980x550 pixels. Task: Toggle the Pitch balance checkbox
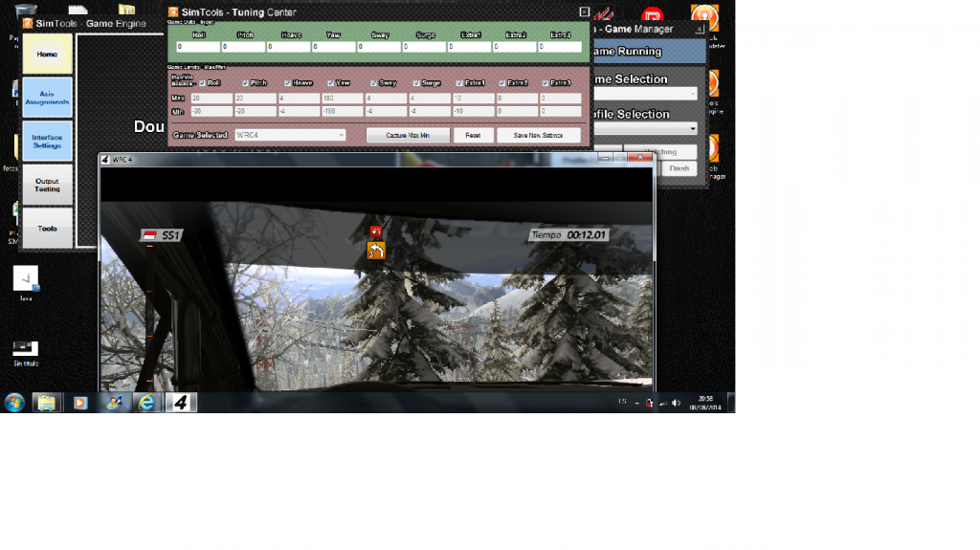coord(246,83)
